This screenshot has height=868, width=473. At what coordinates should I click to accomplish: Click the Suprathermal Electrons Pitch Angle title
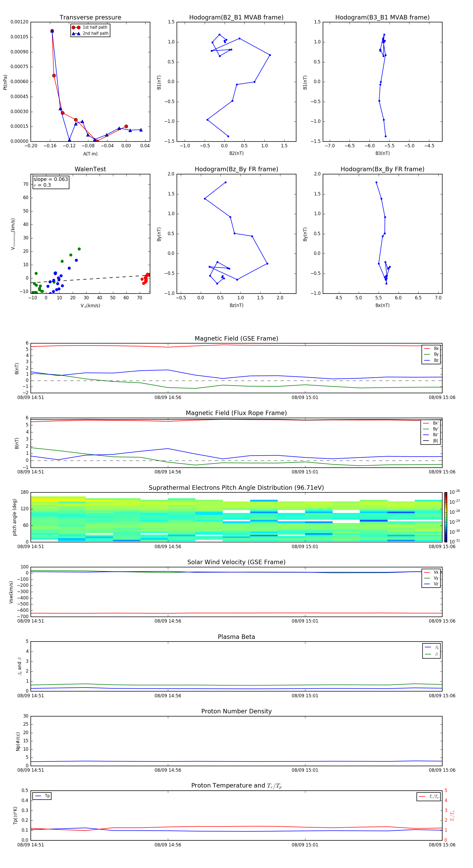pyautogui.click(x=236, y=488)
